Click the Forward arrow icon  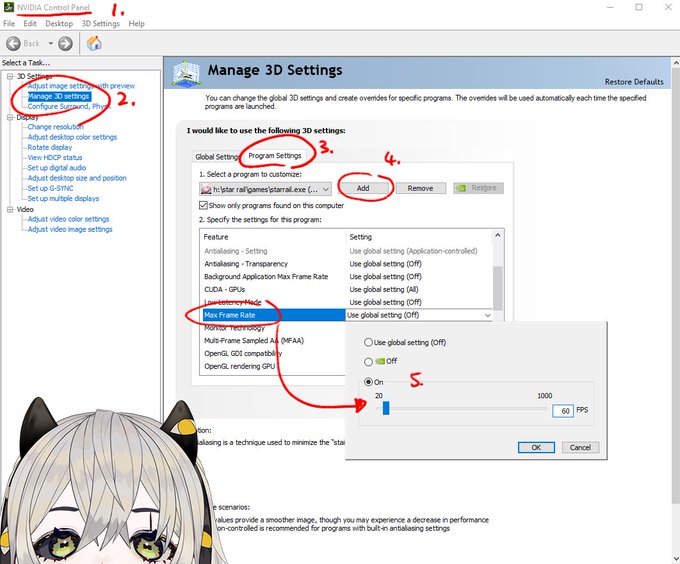65,43
